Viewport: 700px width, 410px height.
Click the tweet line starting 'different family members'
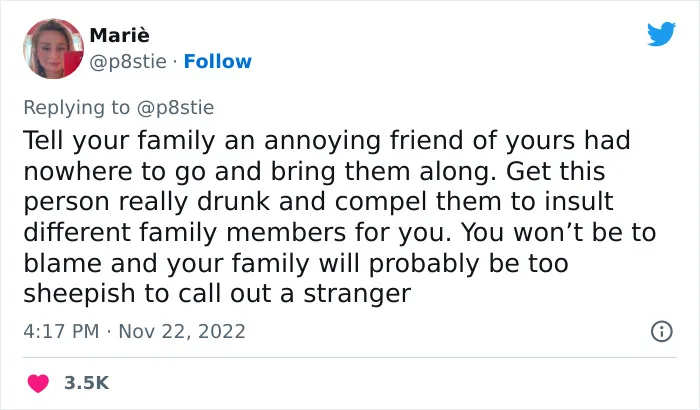[x=339, y=232]
